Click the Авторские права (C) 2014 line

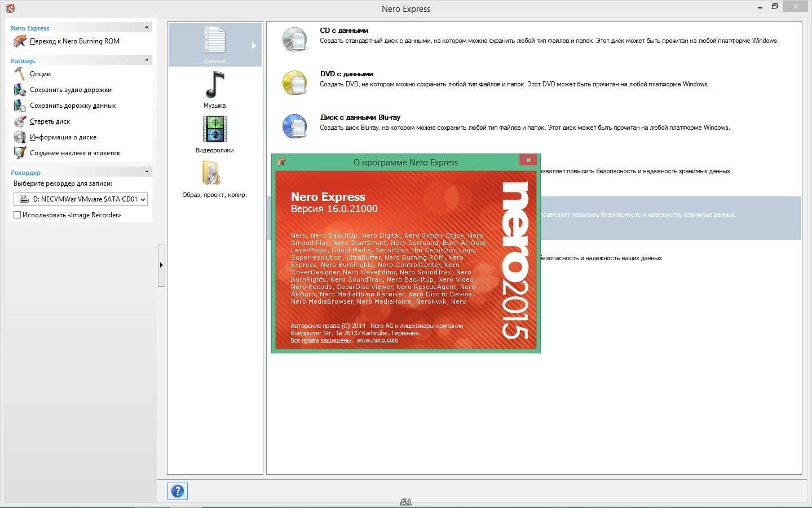(377, 326)
